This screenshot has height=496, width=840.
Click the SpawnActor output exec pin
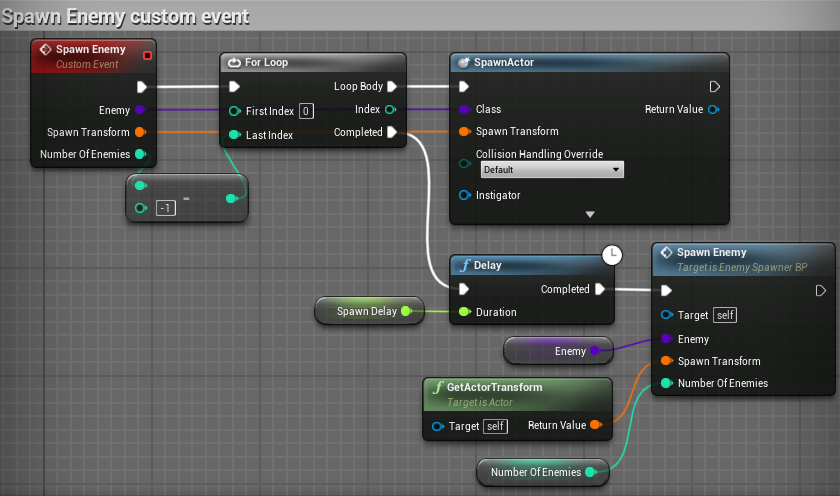[x=714, y=87]
